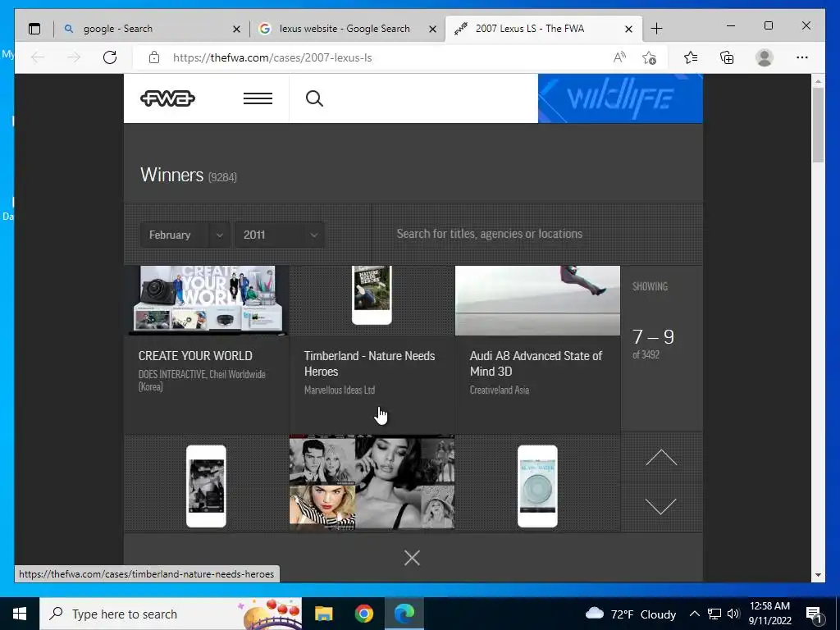Close the lexus website Google Search tab
The width and height of the screenshot is (840, 630).
tap(433, 29)
